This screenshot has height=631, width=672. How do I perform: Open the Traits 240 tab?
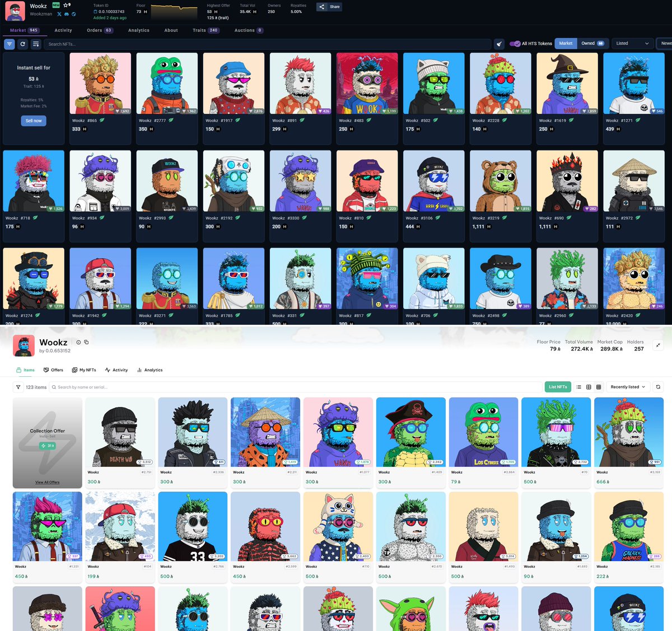coord(206,30)
